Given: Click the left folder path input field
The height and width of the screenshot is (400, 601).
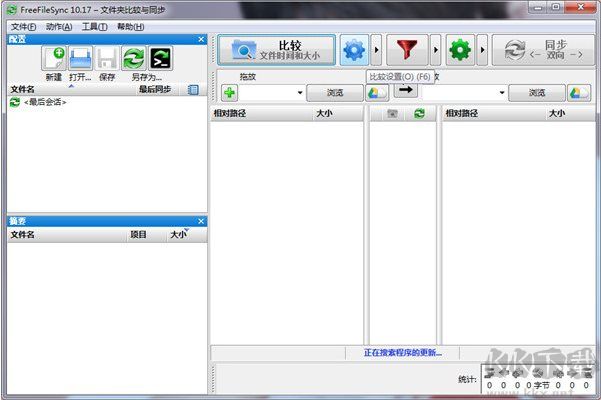Looking at the screenshot, I should click(x=267, y=93).
